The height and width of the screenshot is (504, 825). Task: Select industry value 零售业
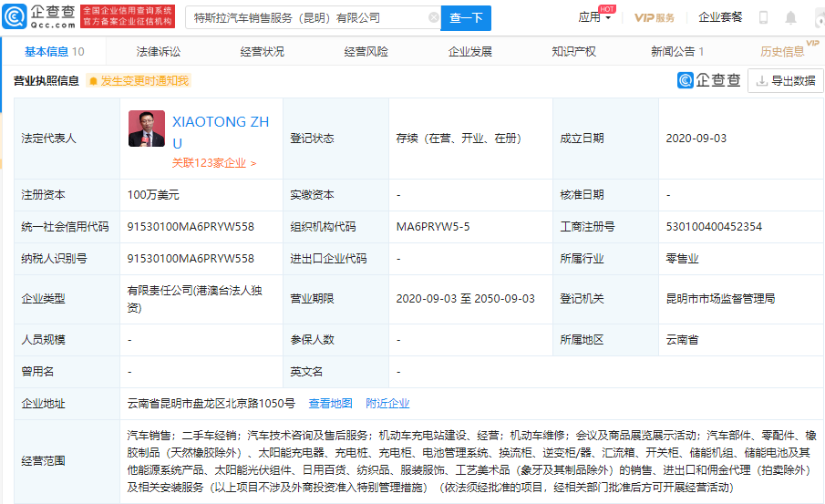pos(683,259)
